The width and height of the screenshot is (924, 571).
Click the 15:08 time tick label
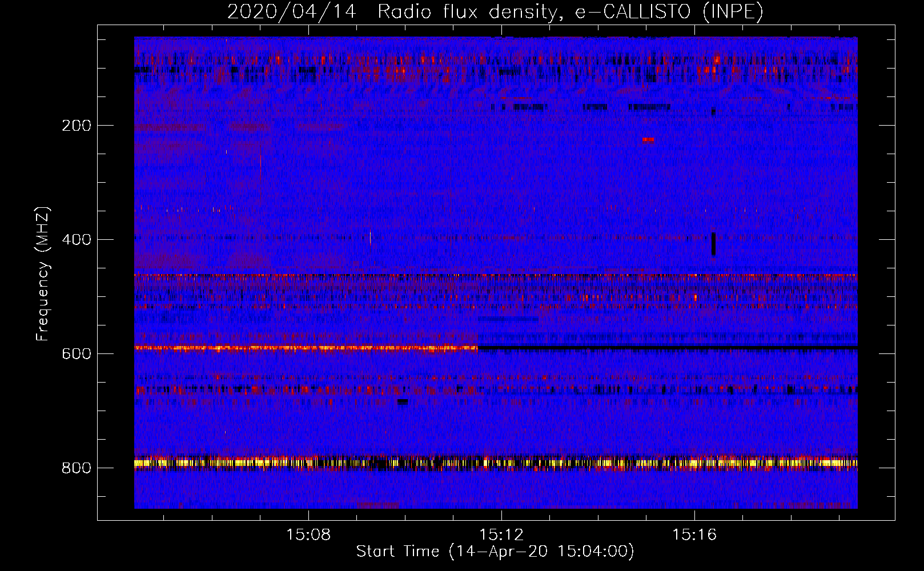pyautogui.click(x=308, y=535)
